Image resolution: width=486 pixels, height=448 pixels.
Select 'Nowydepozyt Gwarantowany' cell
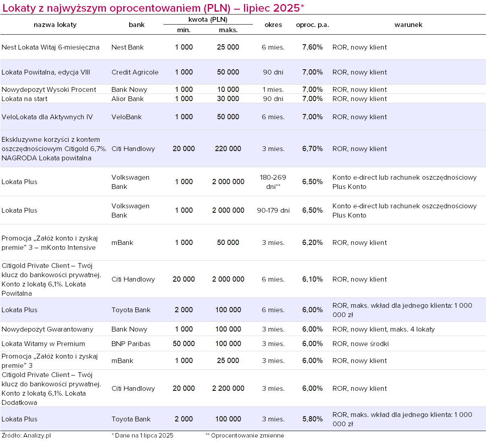pyautogui.click(x=48, y=329)
